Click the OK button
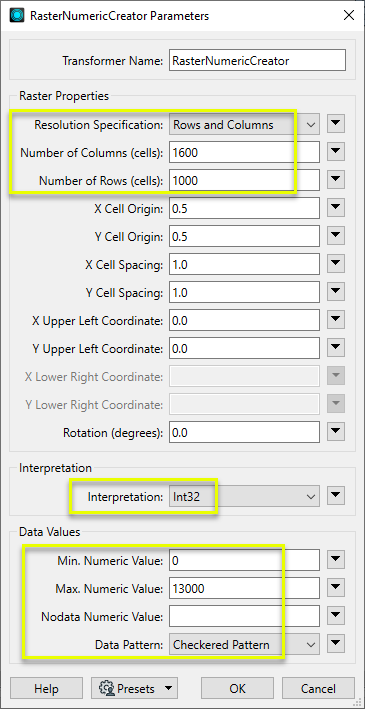Viewport: 365px width, 709px height. pyautogui.click(x=237, y=689)
